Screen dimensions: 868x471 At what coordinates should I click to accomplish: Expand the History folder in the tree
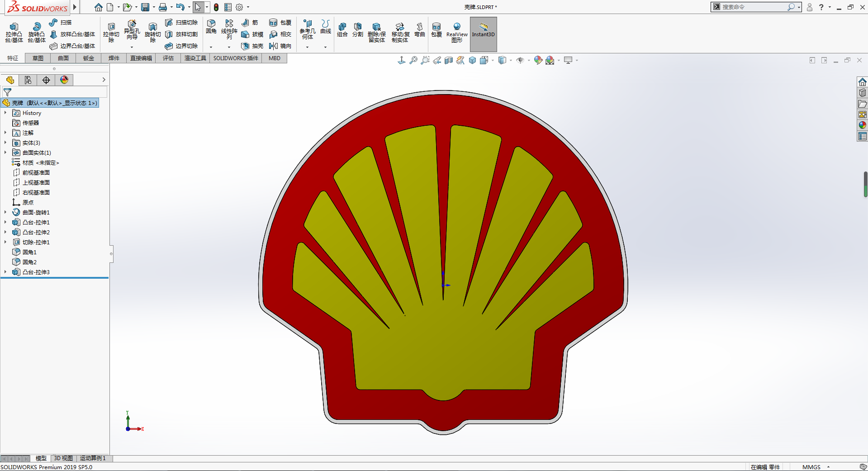[5, 113]
